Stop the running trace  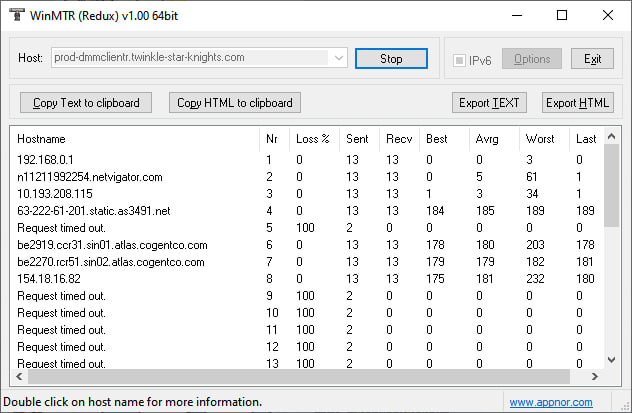point(391,59)
